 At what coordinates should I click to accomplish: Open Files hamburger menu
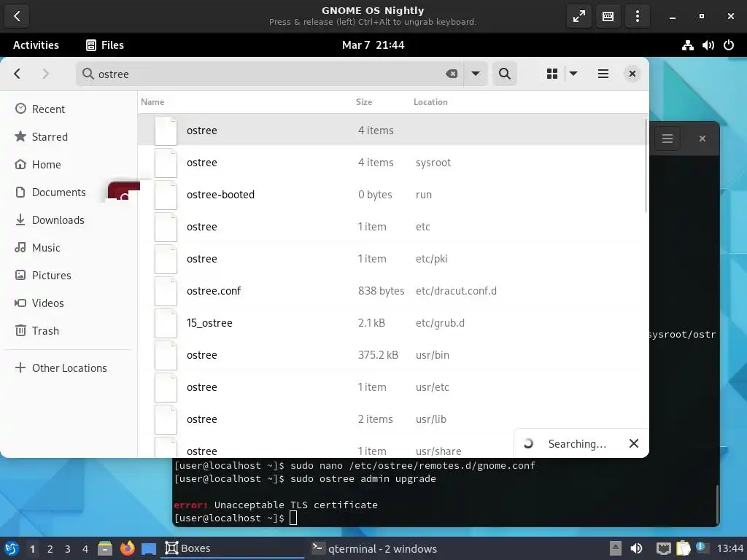603,74
